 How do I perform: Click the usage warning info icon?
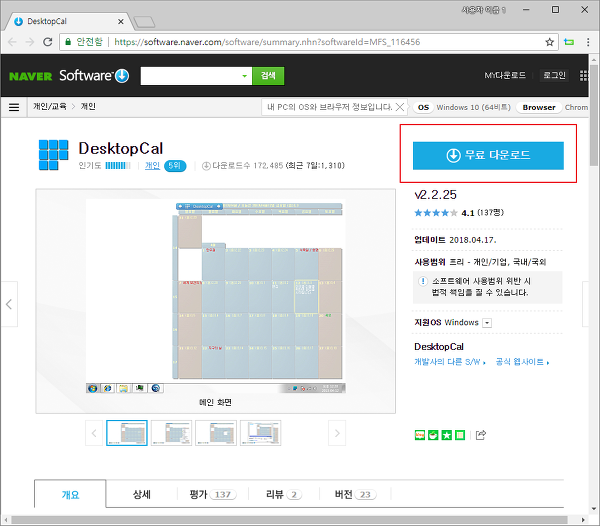click(422, 282)
